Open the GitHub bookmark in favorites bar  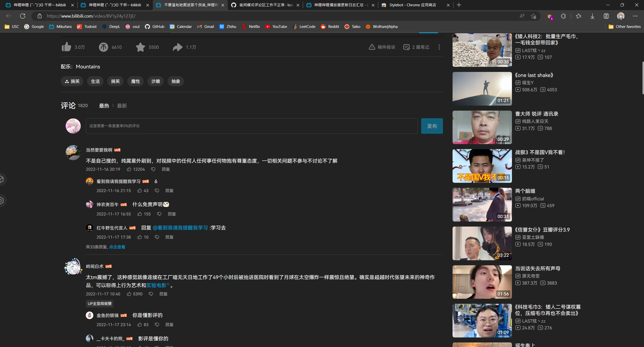(154, 26)
